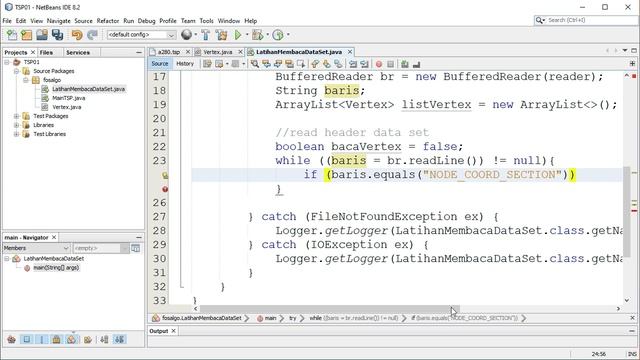
Task: Click the Profile Project toolbar icon
Action: [278, 35]
